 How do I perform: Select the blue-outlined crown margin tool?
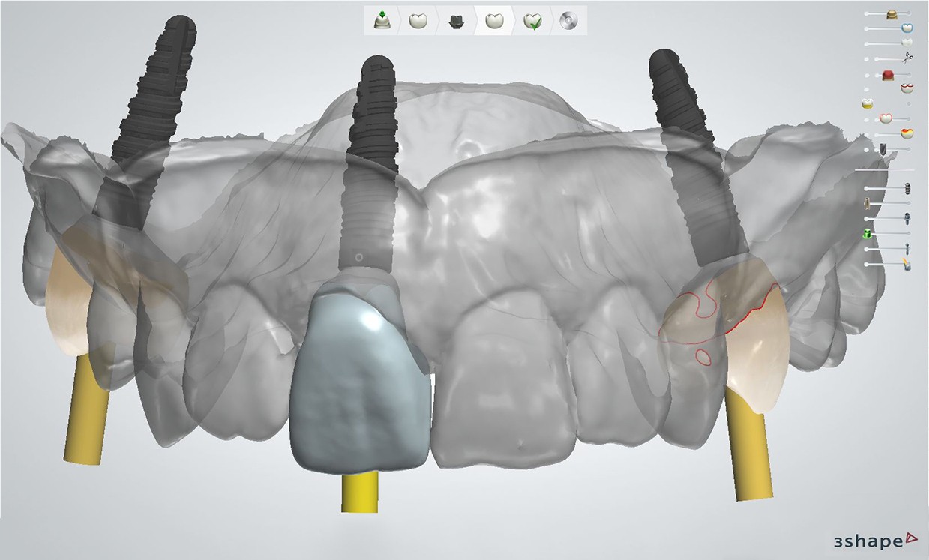click(906, 26)
